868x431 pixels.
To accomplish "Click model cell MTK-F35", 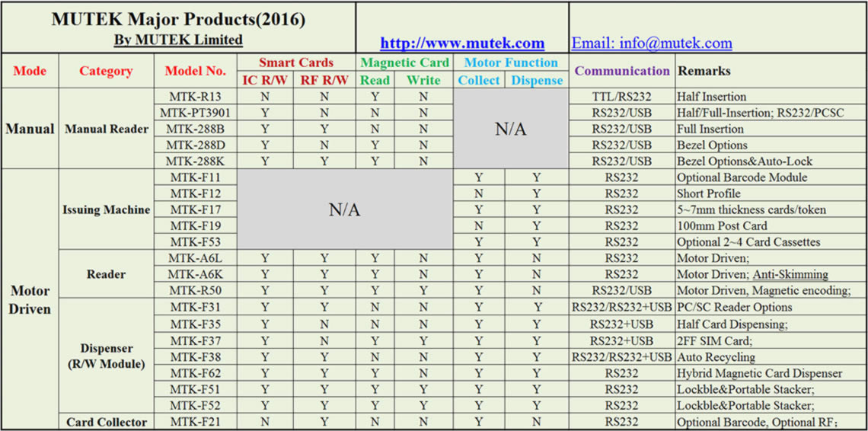I will point(196,324).
